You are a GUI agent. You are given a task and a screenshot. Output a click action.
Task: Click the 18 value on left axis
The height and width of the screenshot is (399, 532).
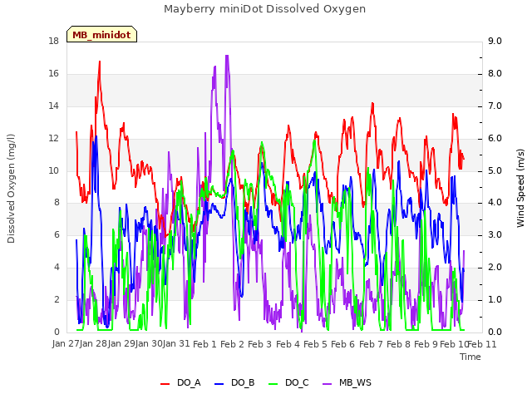tap(53, 41)
